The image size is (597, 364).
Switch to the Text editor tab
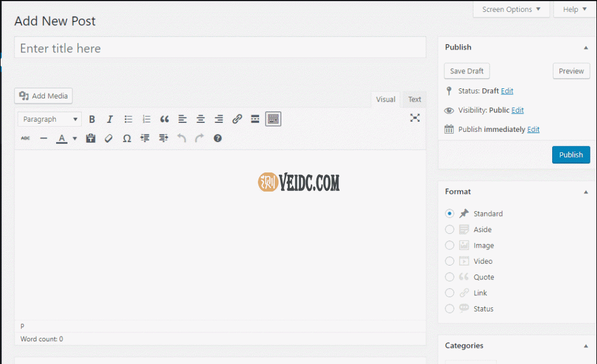[414, 100]
